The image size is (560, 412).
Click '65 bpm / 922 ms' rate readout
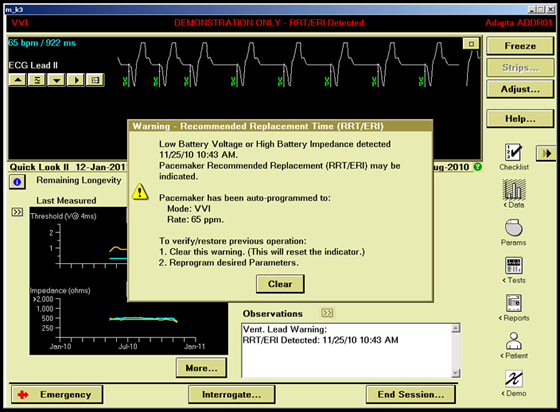42,43
